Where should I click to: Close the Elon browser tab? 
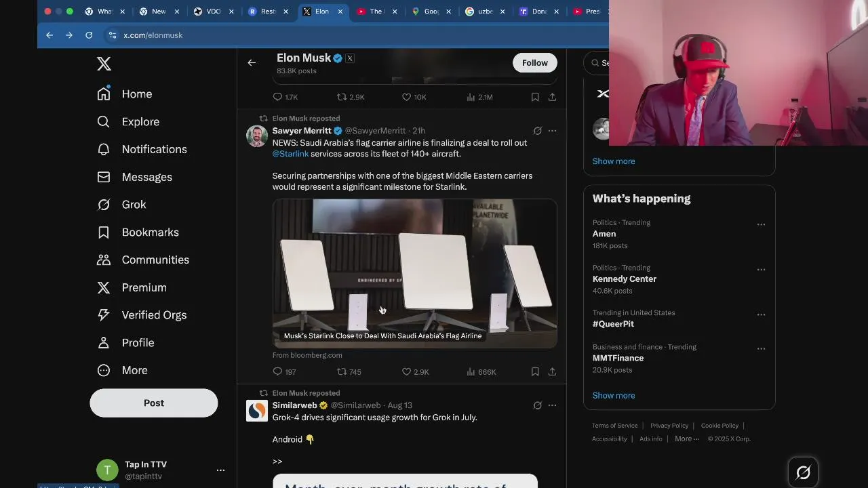pyautogui.click(x=339, y=12)
